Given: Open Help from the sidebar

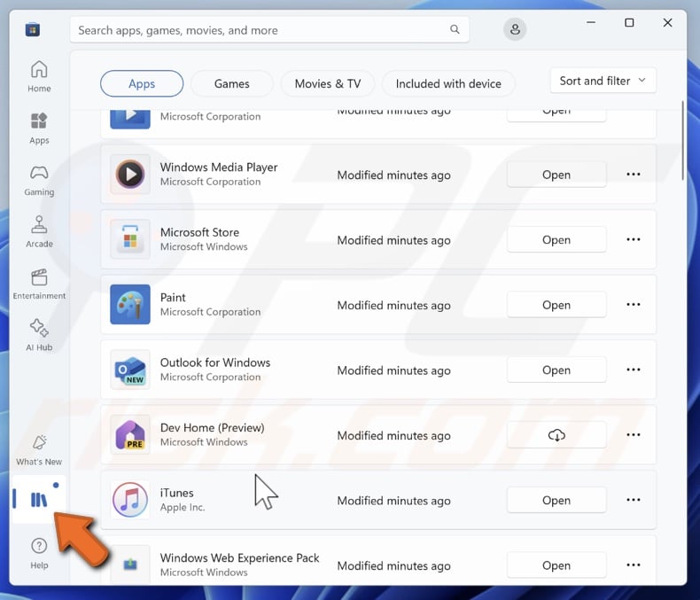Looking at the screenshot, I should (x=39, y=552).
